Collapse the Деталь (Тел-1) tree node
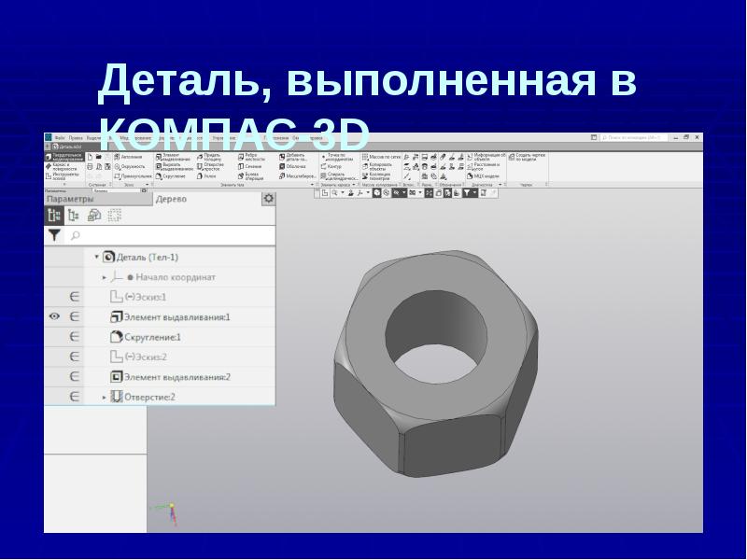This screenshot has height=560, width=747. click(96, 257)
